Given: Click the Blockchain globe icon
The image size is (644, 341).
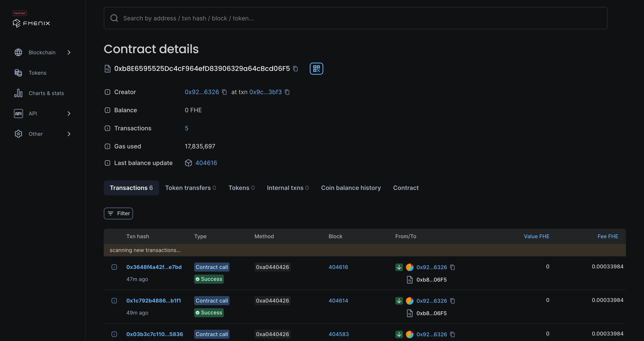Looking at the screenshot, I should (x=18, y=52).
